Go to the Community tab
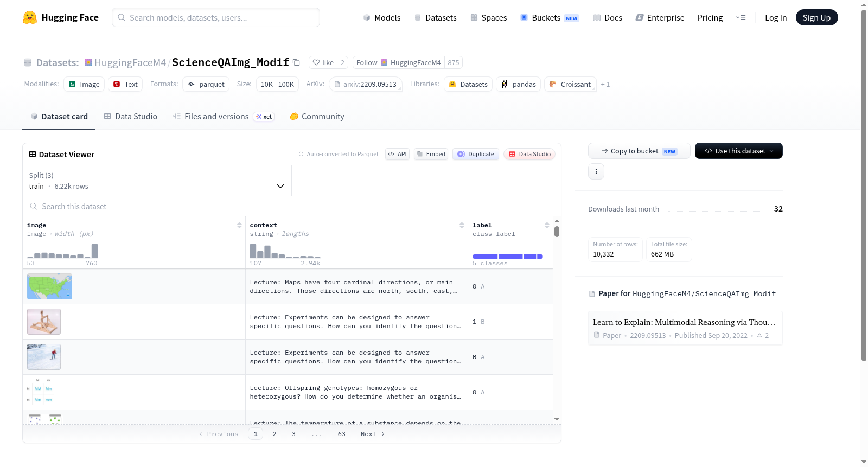 click(317, 116)
